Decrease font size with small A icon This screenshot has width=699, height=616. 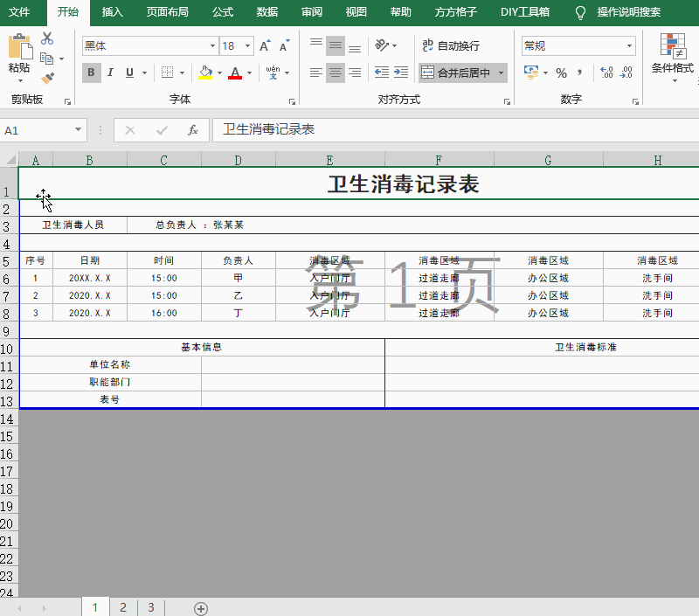284,46
